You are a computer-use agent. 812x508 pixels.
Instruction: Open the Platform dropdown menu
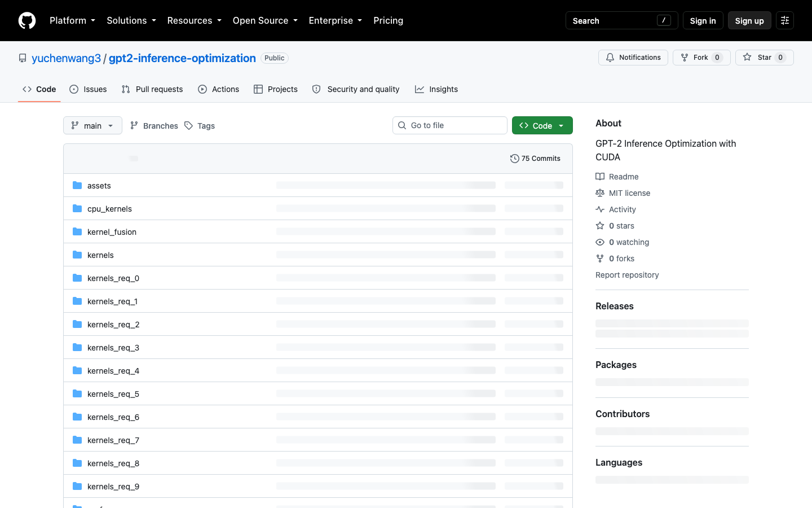[72, 20]
